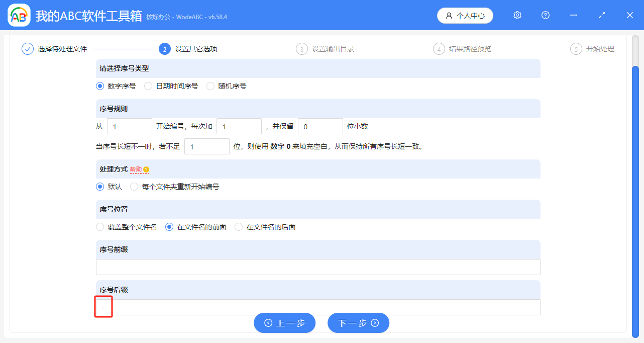Select the 日期时间序号 radio option

click(x=148, y=86)
